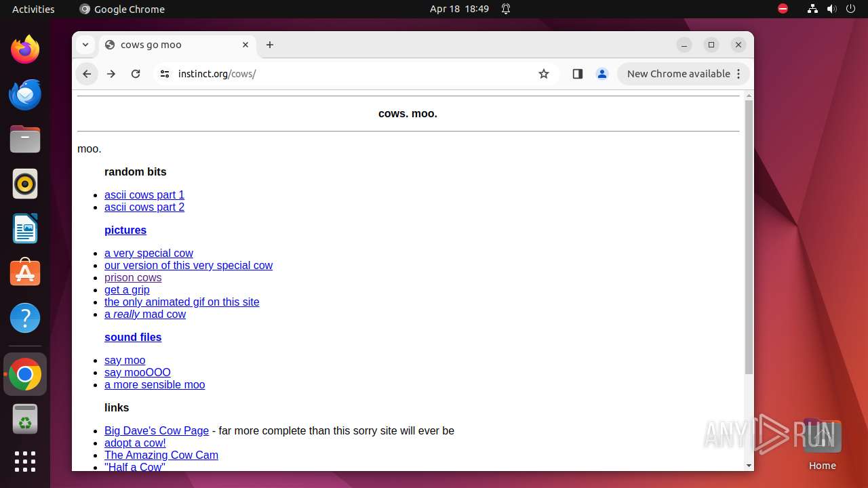Open Trash from the dock
868x488 pixels.
(25, 419)
